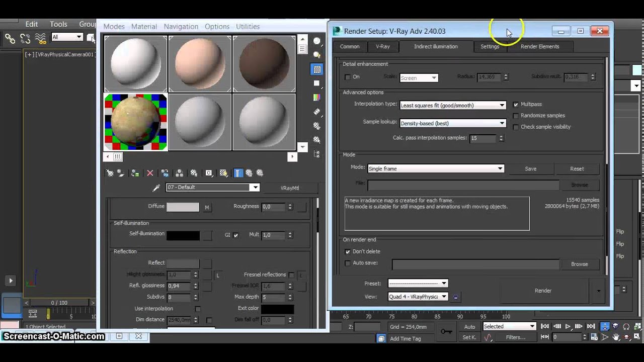This screenshot has width=644, height=362.
Task: Click the Select and Link chain icon
Action: pyautogui.click(x=10, y=38)
